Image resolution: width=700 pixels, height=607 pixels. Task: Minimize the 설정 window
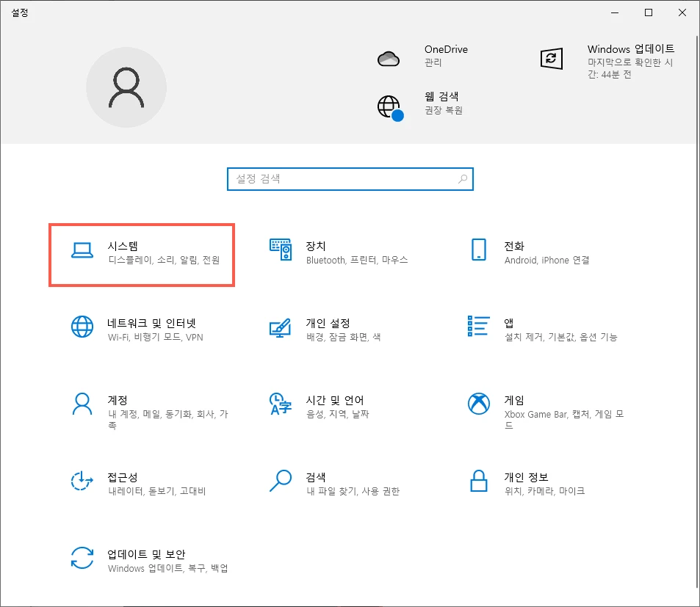(x=615, y=12)
